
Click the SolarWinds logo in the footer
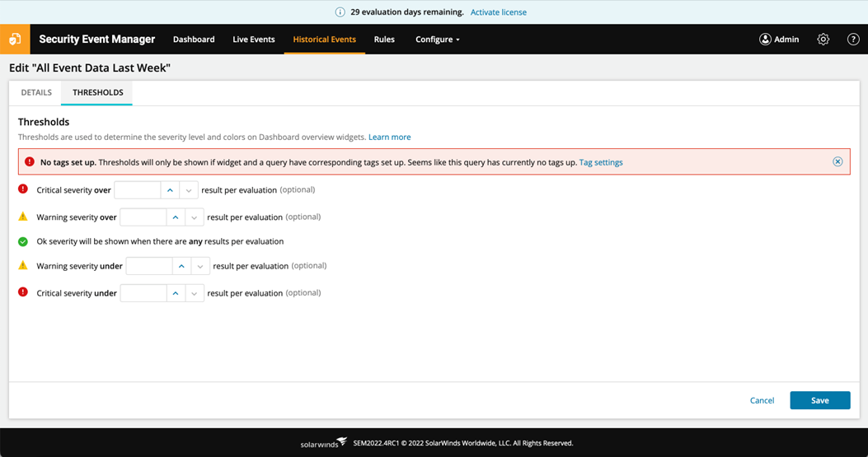[x=323, y=443]
